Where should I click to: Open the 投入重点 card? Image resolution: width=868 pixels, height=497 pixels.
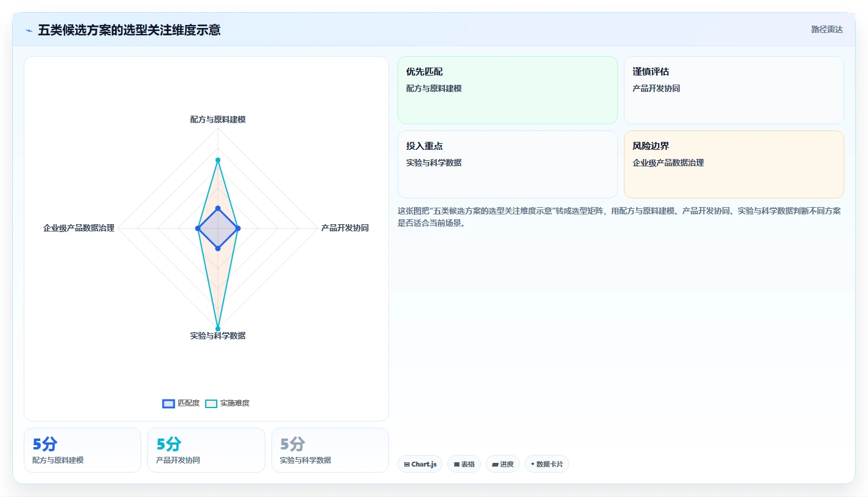point(508,164)
